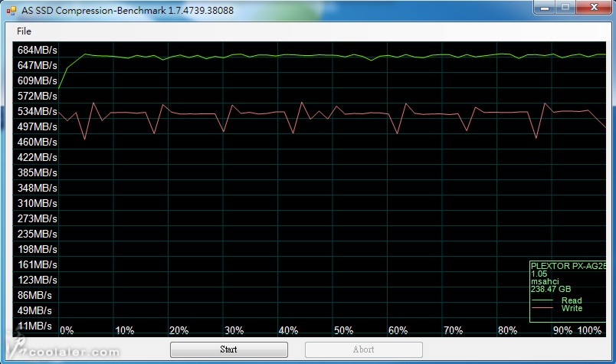
Task: Click the 534MB/s axis label
Action: [x=37, y=111]
